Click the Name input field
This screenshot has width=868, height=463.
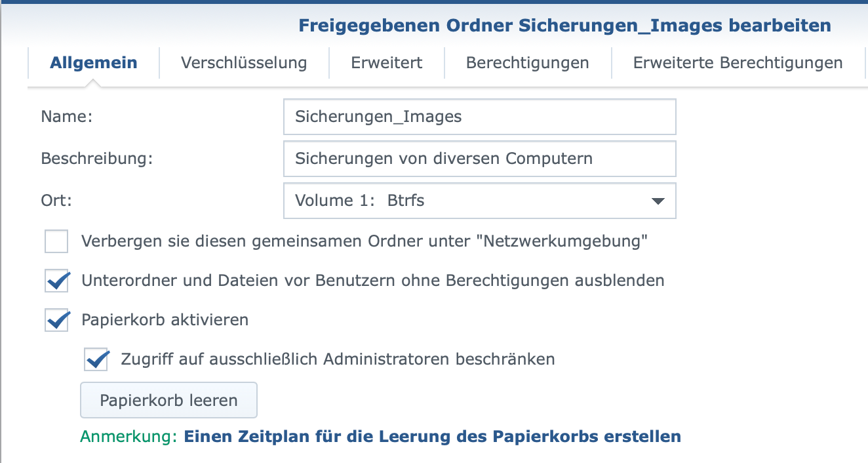[479, 117]
